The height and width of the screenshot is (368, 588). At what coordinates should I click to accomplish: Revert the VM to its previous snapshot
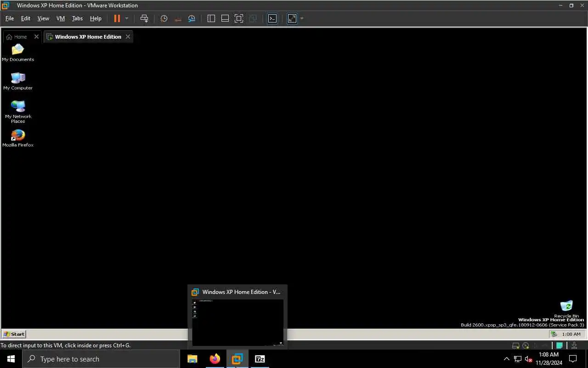[178, 18]
